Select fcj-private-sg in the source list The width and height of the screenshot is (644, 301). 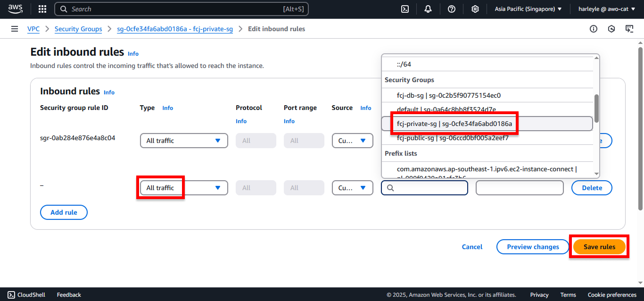(x=487, y=124)
